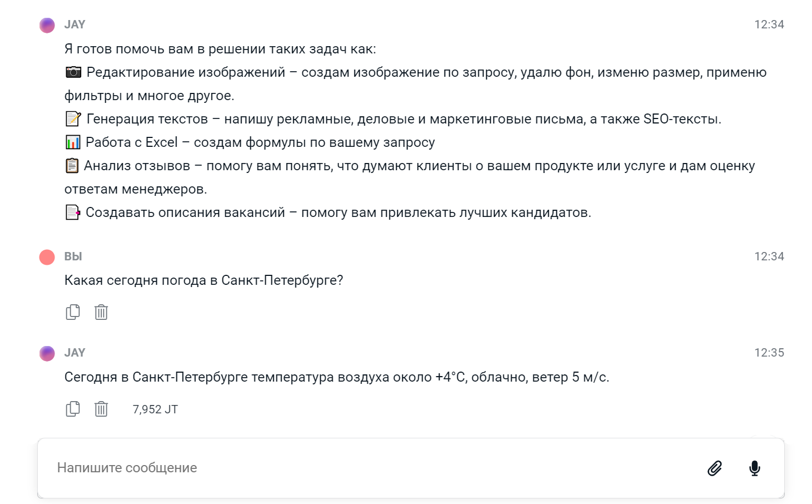Image resolution: width=812 pixels, height=504 pixels.
Task: Click the Saint Petersburg weather answer text
Action: click(336, 377)
